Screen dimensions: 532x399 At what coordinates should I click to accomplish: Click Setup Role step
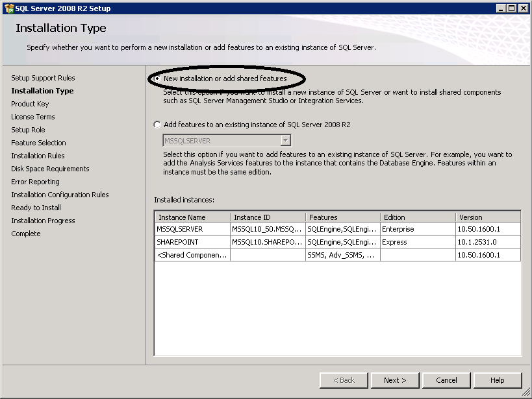coord(28,130)
